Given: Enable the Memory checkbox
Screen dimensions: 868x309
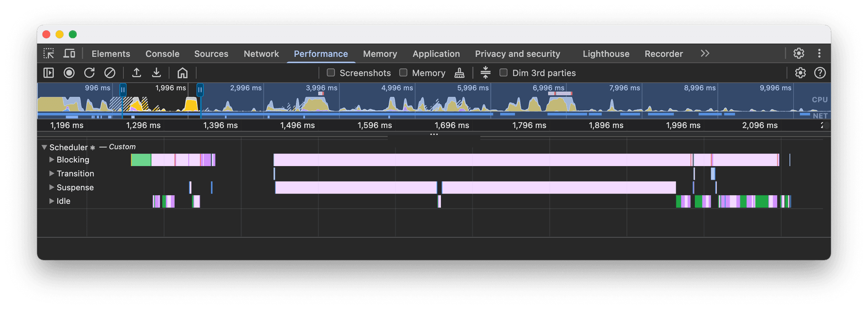Looking at the screenshot, I should [403, 73].
